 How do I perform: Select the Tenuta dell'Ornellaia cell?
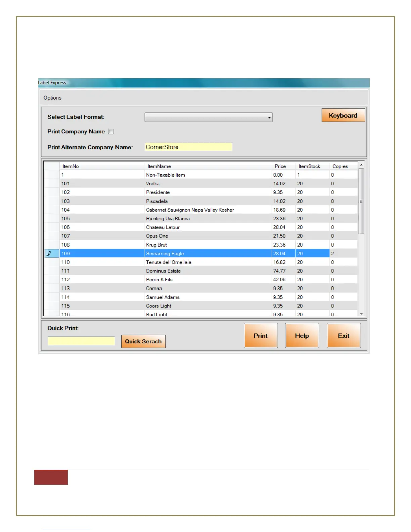pyautogui.click(x=208, y=262)
